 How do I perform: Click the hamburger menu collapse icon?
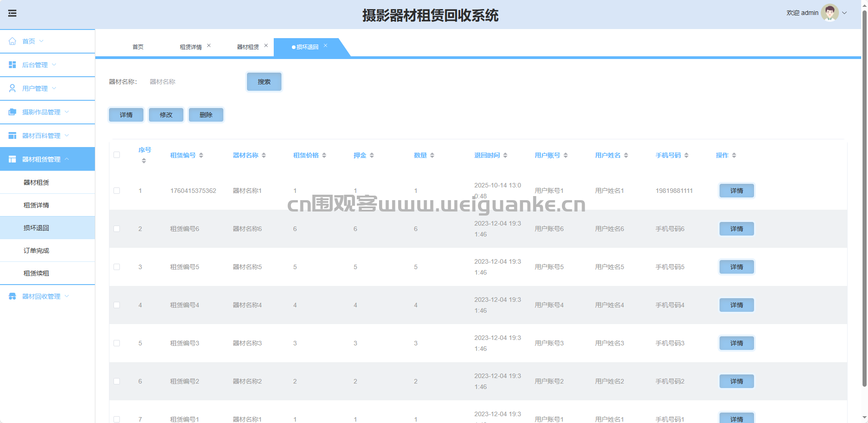click(12, 14)
